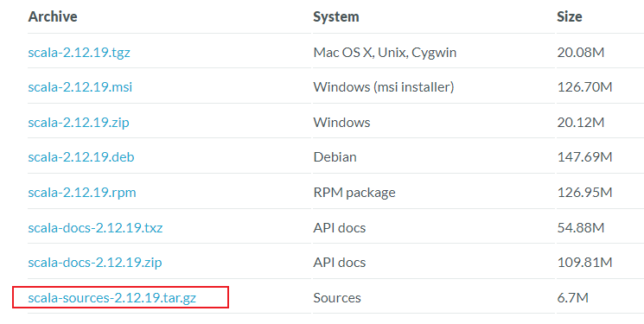Click the Size column header
This screenshot has width=644, height=324.
click(570, 16)
